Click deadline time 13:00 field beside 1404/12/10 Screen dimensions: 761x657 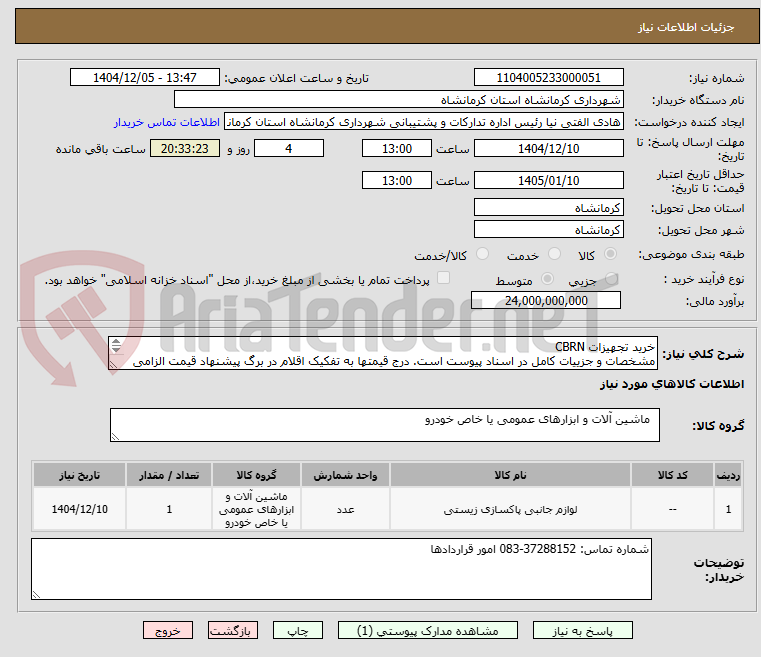pos(397,148)
